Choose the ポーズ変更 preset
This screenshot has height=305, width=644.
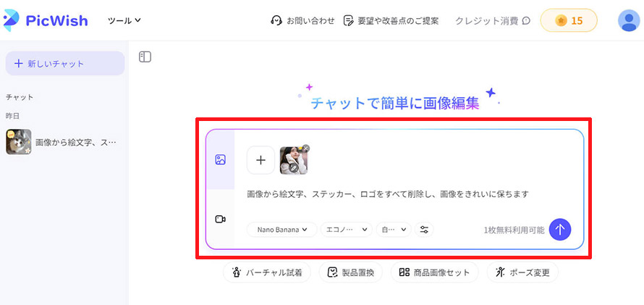[522, 272]
